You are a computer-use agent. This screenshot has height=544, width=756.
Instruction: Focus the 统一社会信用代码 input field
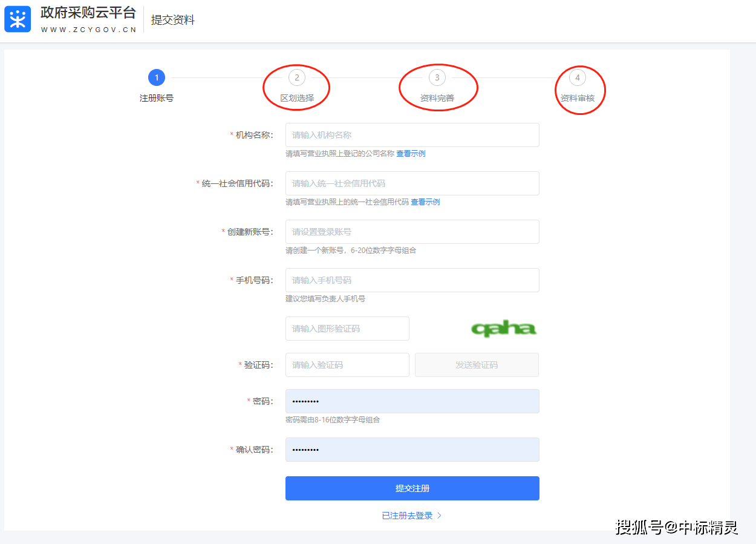(x=412, y=183)
